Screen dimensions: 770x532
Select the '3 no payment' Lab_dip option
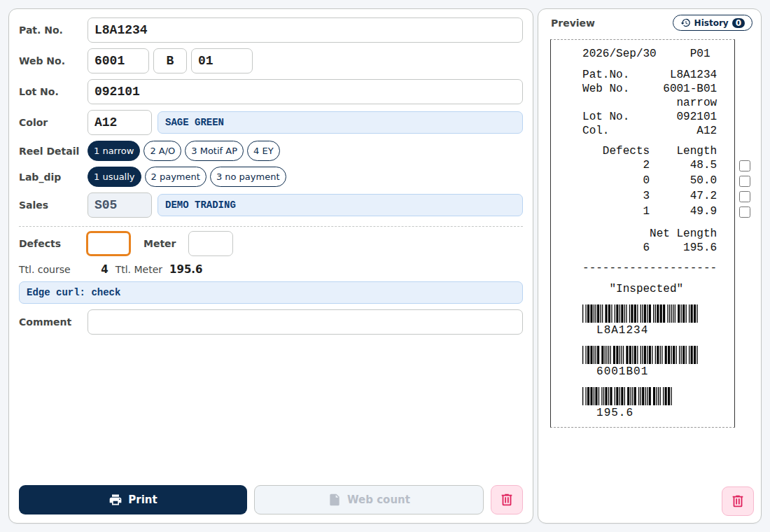(x=248, y=177)
